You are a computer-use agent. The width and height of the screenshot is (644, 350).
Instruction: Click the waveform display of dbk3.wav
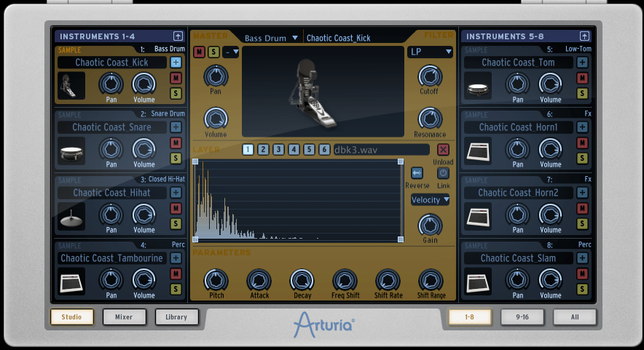298,201
